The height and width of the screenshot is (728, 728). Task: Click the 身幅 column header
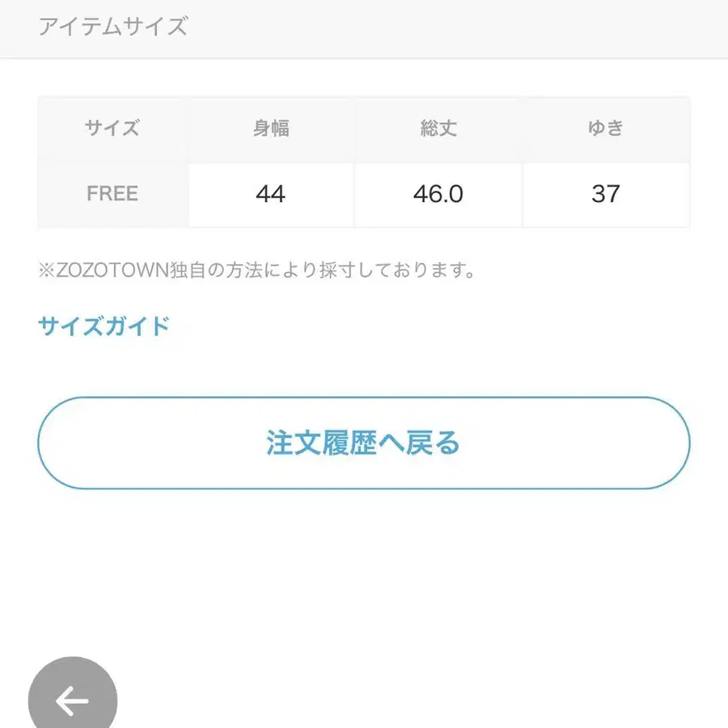pos(271,129)
